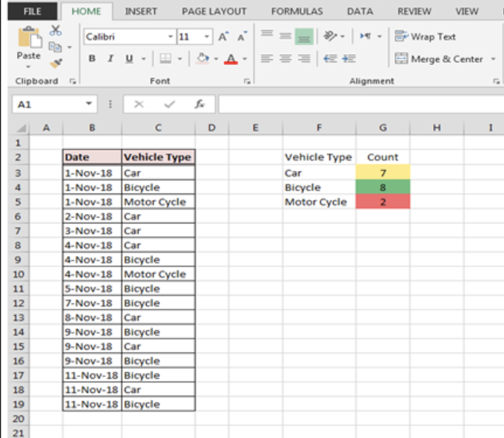Open the font size 11 dropdown
Viewport: 504px width, 438px height.
point(207,36)
